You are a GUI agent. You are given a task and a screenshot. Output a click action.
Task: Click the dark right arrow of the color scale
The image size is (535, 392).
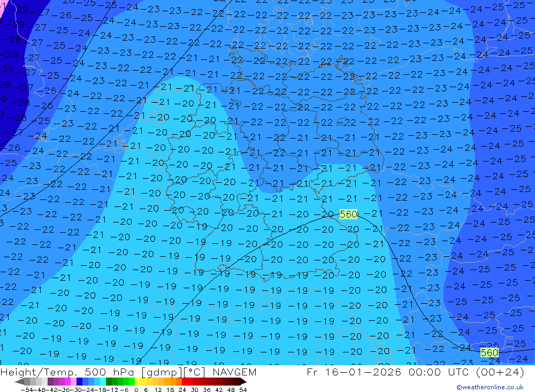click(243, 382)
